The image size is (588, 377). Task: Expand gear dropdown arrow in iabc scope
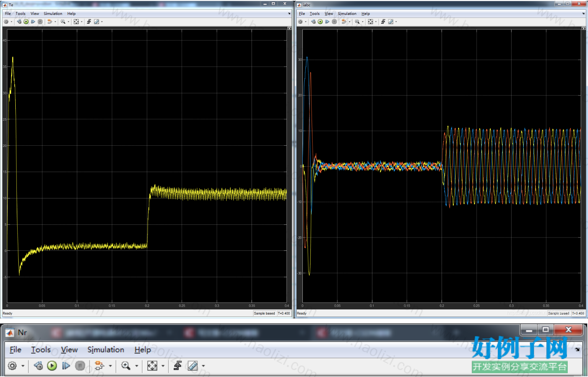coord(306,22)
